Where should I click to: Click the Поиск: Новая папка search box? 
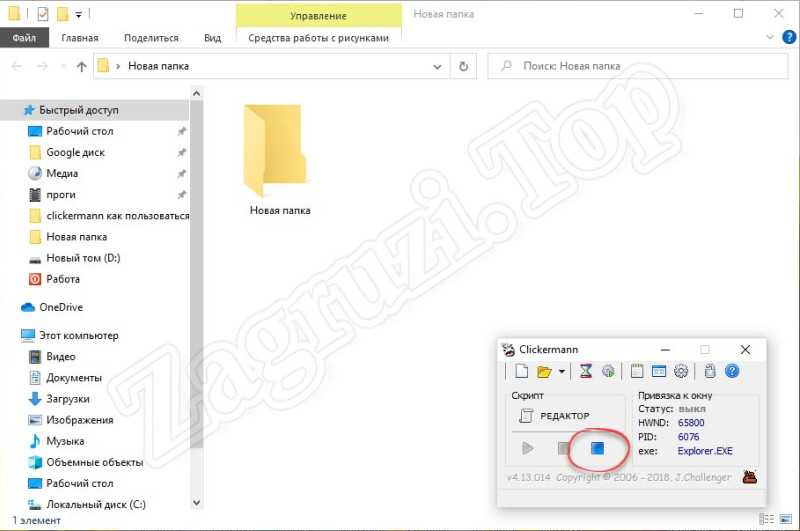pyautogui.click(x=638, y=66)
